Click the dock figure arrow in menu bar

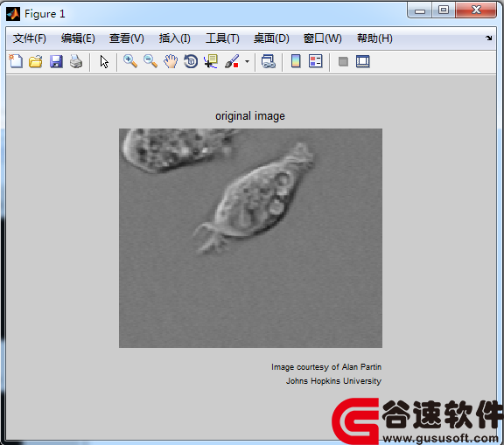(488, 38)
